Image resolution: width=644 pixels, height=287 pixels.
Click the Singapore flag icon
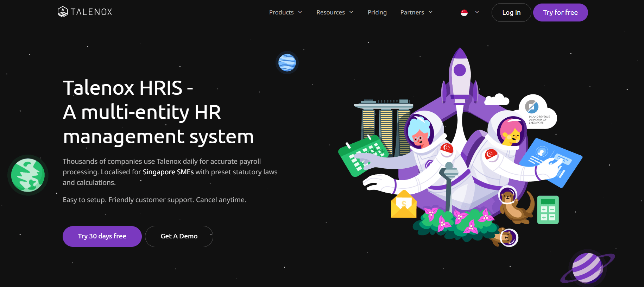coord(464,13)
